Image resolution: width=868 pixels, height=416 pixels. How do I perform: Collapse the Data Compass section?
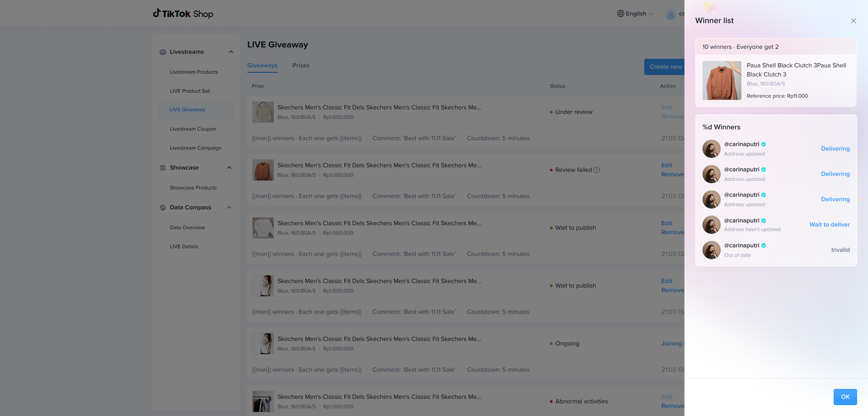(229, 208)
